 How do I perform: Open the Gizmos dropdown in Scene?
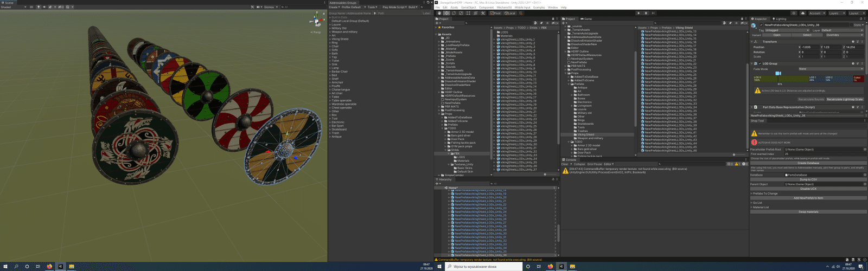271,7
